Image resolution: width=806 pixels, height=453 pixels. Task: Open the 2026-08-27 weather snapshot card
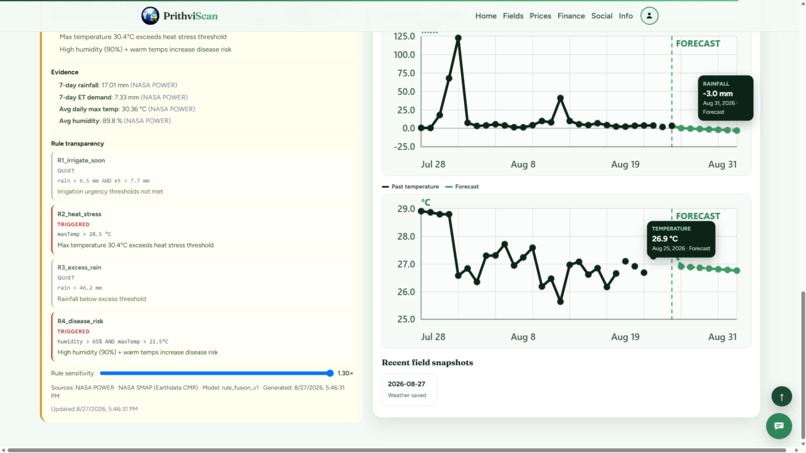[x=409, y=389]
